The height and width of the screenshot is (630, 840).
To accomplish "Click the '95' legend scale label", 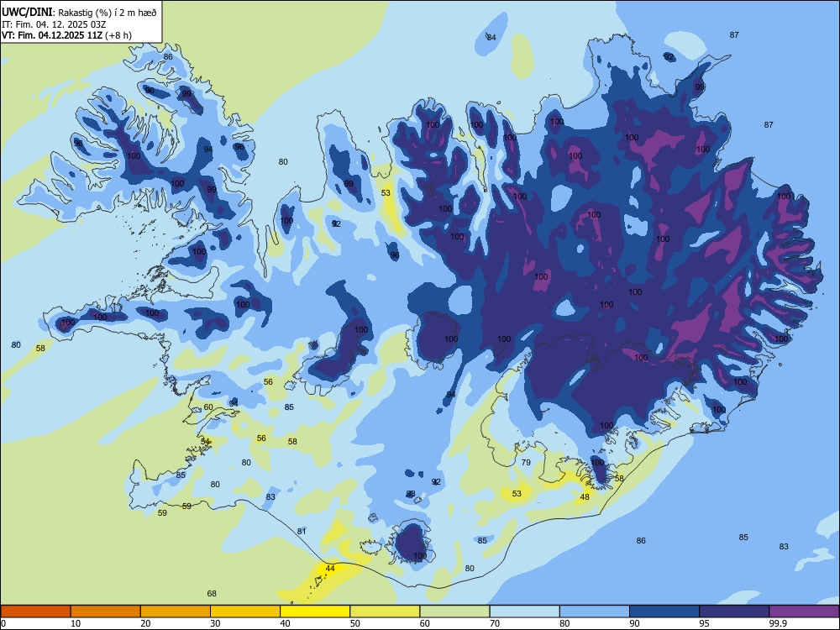I will point(705,623).
